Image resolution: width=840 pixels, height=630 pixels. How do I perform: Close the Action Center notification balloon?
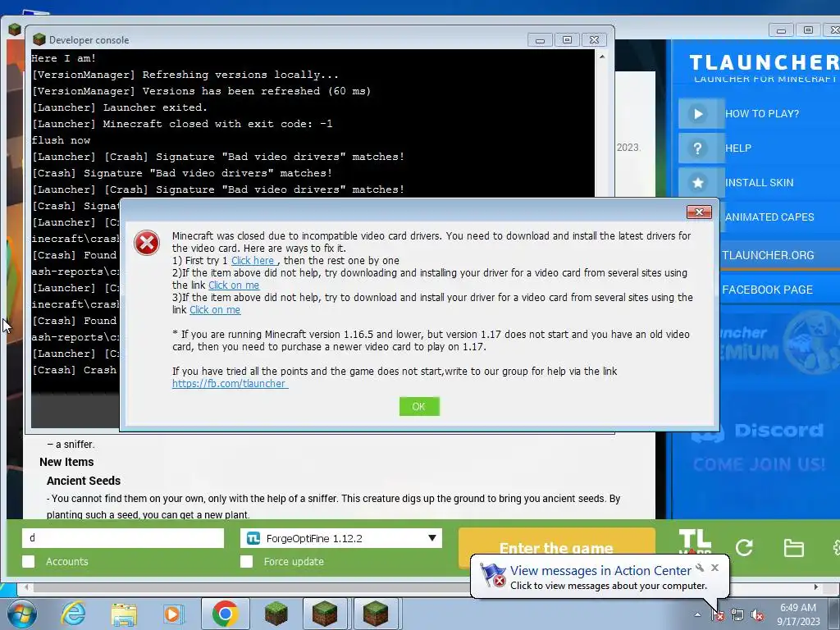(714, 568)
